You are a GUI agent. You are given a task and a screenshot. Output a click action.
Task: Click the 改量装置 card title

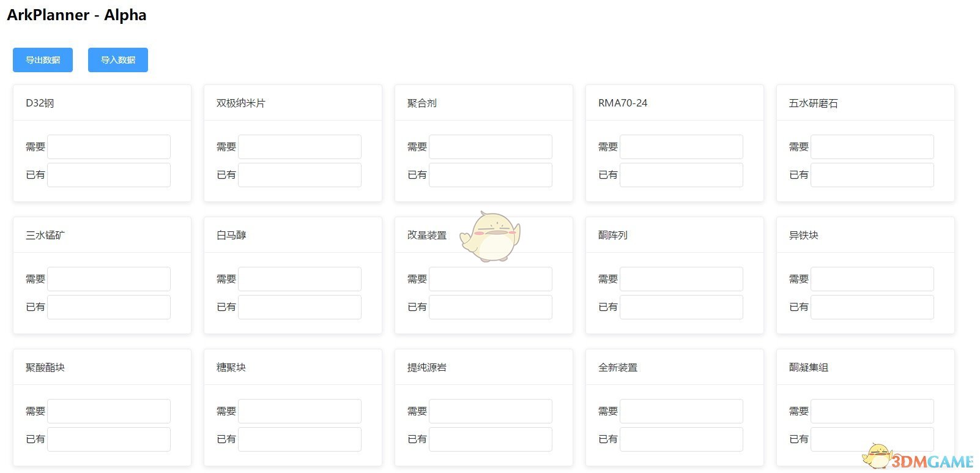[x=427, y=235]
